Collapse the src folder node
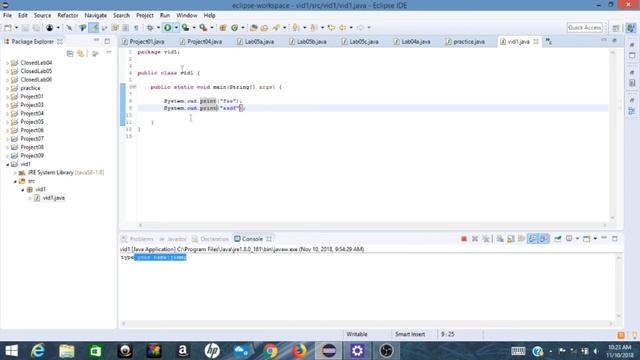This screenshot has width=640, height=360. coord(15,181)
